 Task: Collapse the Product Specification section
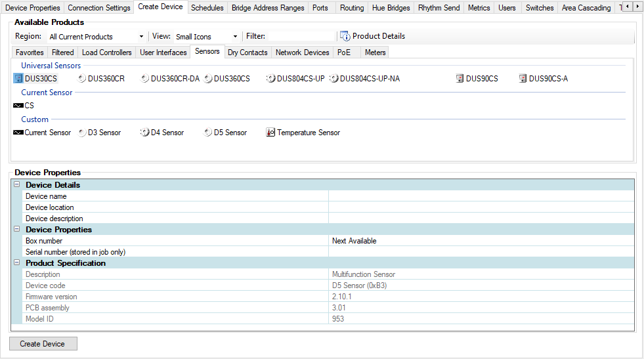(17, 263)
